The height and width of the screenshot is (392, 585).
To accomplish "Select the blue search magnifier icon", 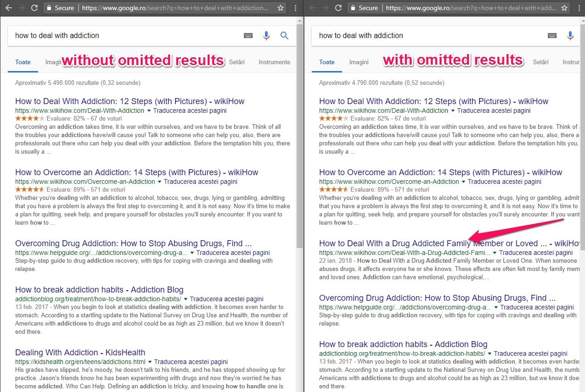I will click(284, 35).
